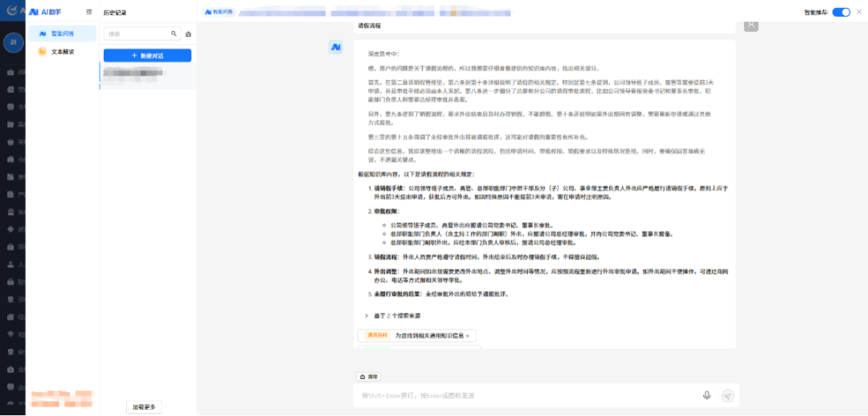Click the clear-history icon beside search
The image size is (868, 416).
[x=188, y=35]
